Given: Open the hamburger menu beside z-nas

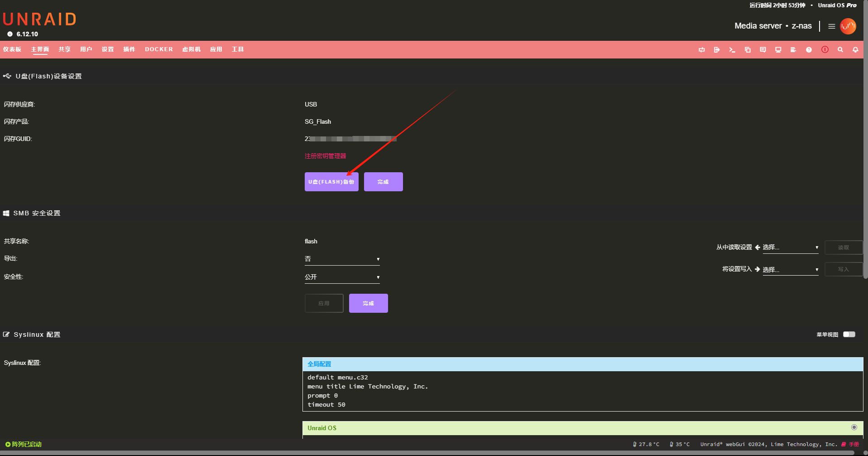Looking at the screenshot, I should pos(831,26).
